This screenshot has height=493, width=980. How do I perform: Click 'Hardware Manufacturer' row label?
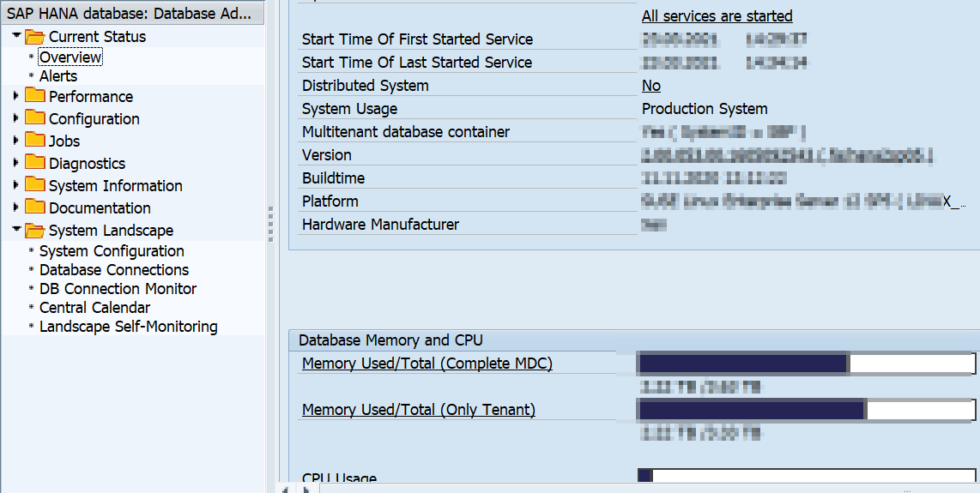coord(380,225)
